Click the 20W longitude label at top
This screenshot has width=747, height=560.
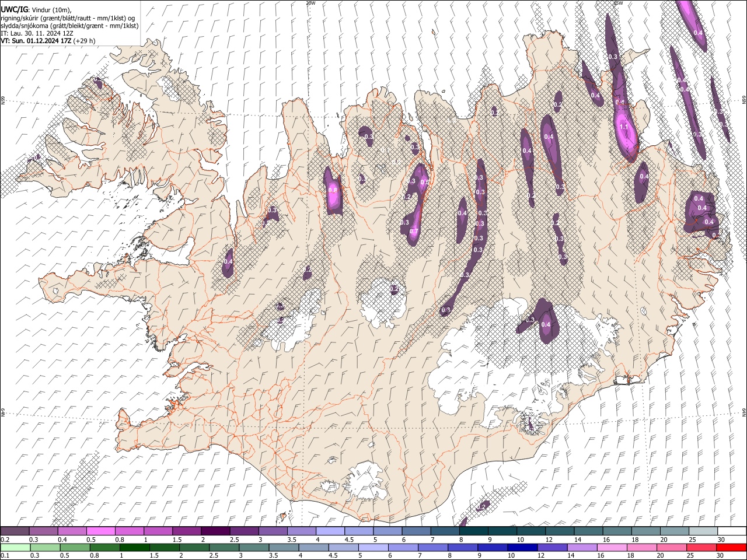[310, 3]
